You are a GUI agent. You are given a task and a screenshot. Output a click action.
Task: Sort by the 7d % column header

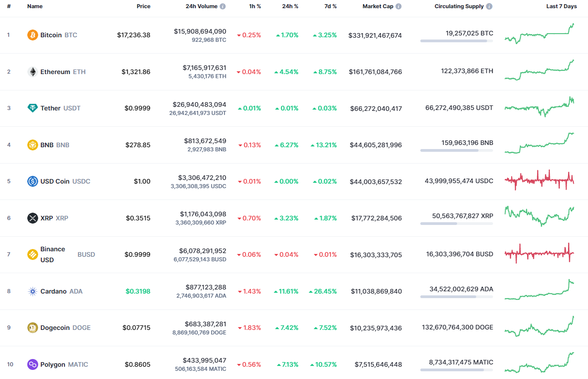330,6
